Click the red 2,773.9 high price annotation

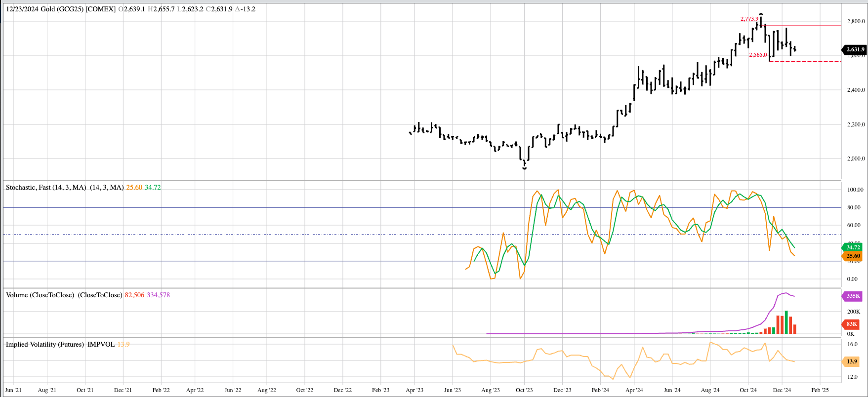pyautogui.click(x=749, y=19)
